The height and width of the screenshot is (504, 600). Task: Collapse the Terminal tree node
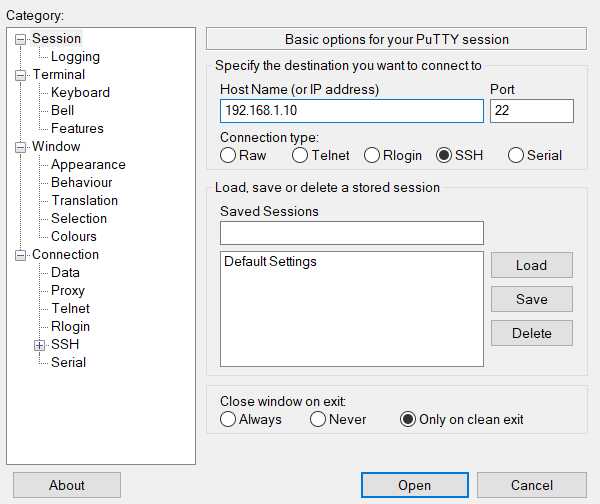20,75
